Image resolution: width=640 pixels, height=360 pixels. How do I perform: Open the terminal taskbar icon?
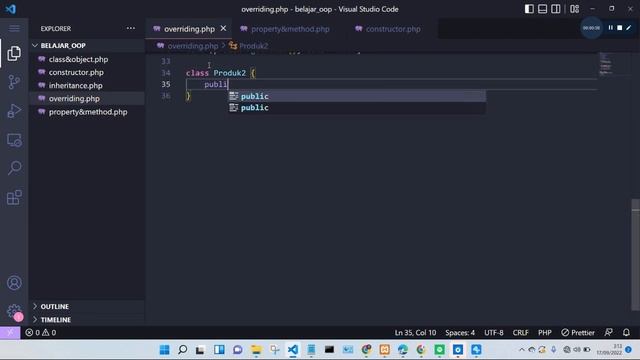click(x=329, y=350)
